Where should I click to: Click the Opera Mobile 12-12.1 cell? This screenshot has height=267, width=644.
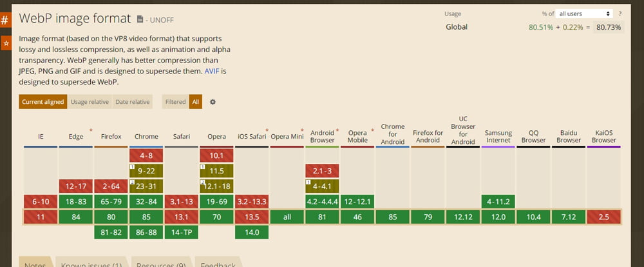tap(357, 202)
